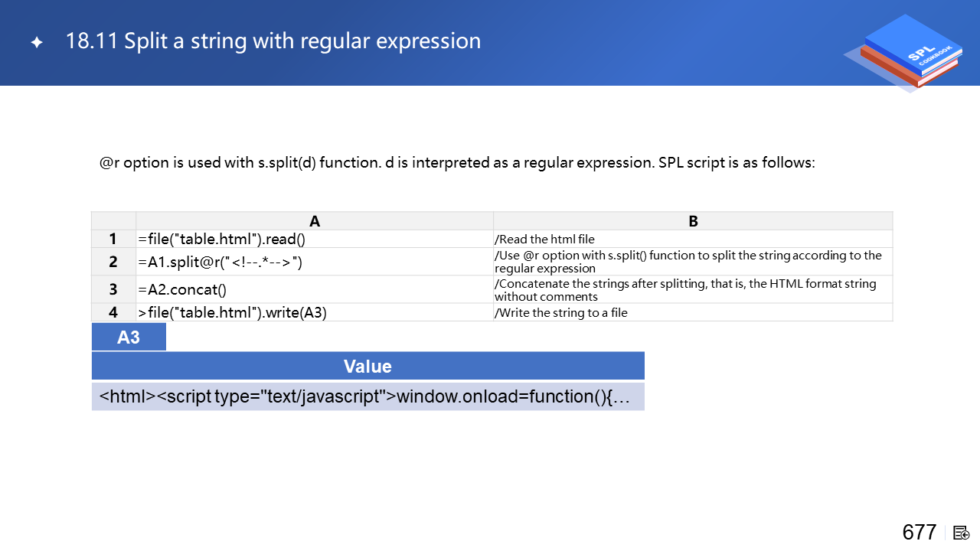Click the blue Value header bar
Image resolution: width=980 pixels, height=551 pixels.
click(367, 366)
